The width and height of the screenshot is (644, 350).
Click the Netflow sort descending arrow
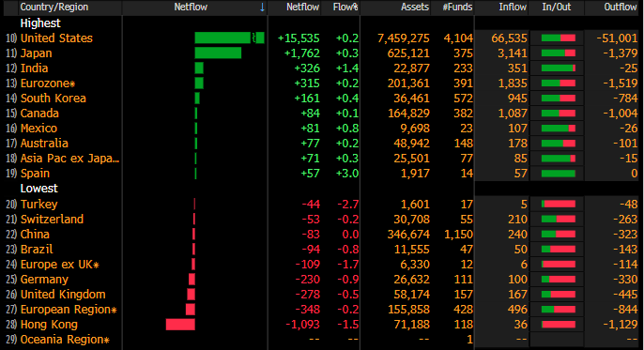click(262, 8)
